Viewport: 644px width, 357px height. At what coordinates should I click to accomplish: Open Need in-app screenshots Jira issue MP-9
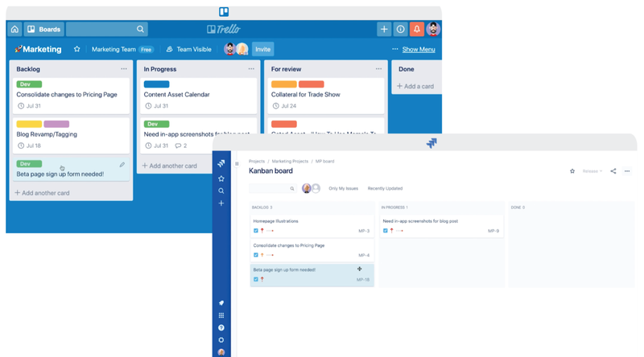[441, 226]
